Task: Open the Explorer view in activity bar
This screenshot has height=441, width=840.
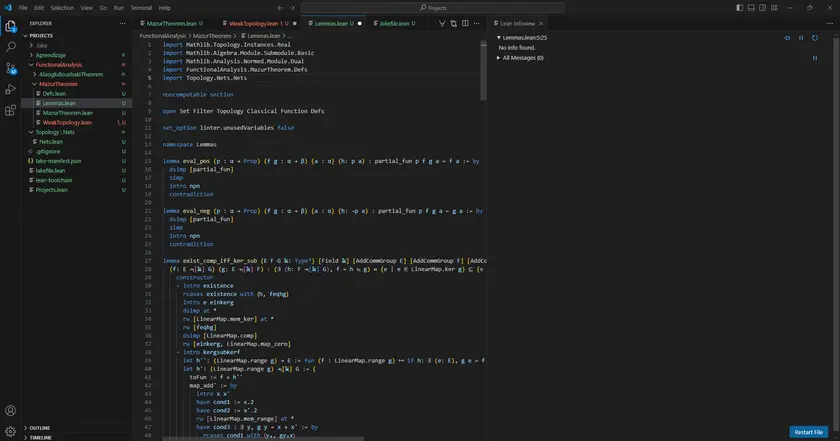Action: [x=10, y=26]
